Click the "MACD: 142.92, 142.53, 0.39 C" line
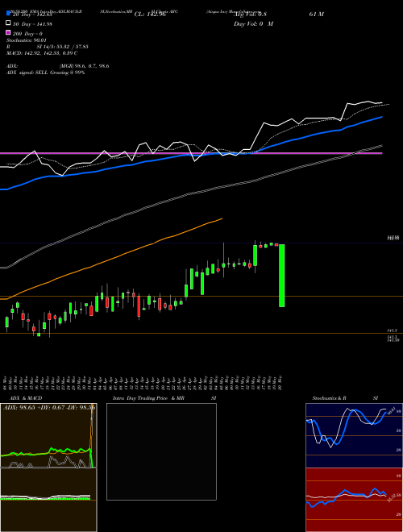The height and width of the screenshot is (532, 403). point(42,52)
